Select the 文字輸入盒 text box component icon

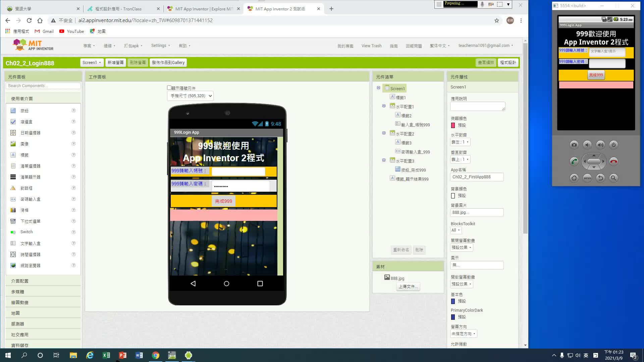(13, 243)
